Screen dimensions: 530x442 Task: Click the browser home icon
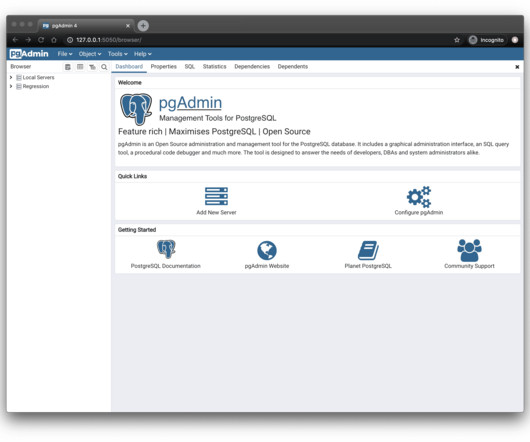(54, 40)
